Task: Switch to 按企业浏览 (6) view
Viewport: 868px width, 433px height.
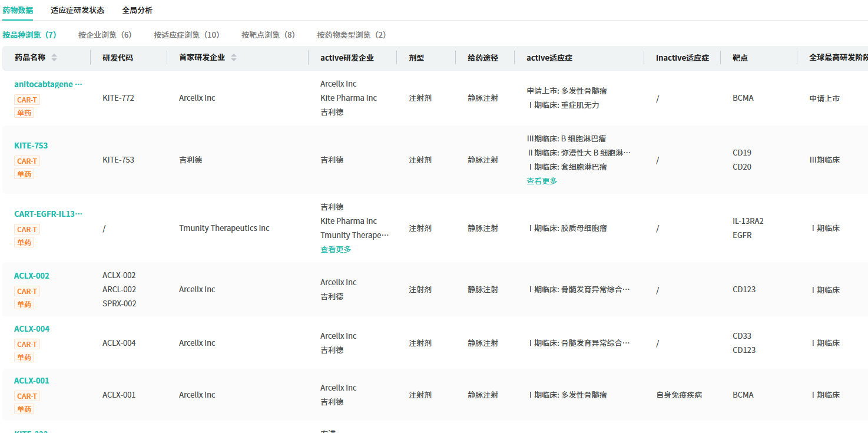Action: coord(105,35)
